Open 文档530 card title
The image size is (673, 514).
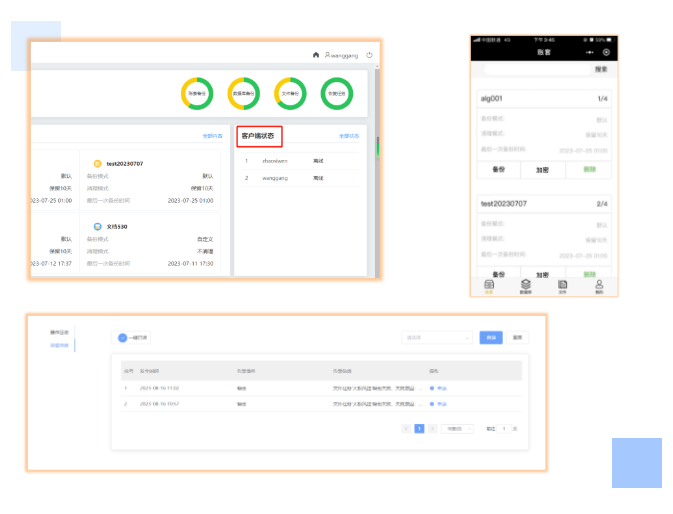tap(117, 227)
